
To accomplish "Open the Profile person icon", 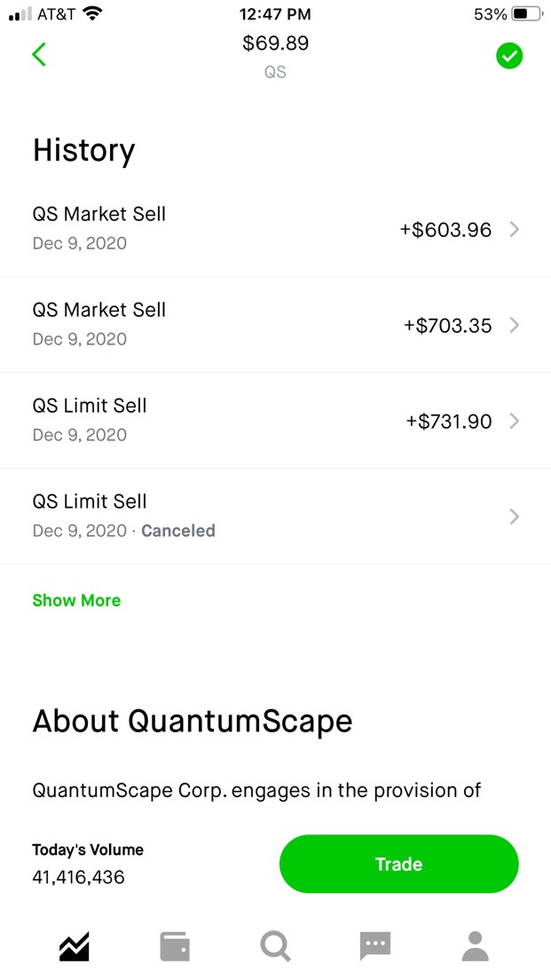I will tap(476, 946).
